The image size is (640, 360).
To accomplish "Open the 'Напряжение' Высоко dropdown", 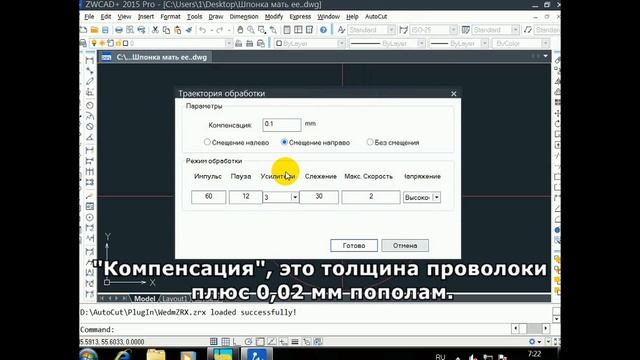I will pos(436,198).
